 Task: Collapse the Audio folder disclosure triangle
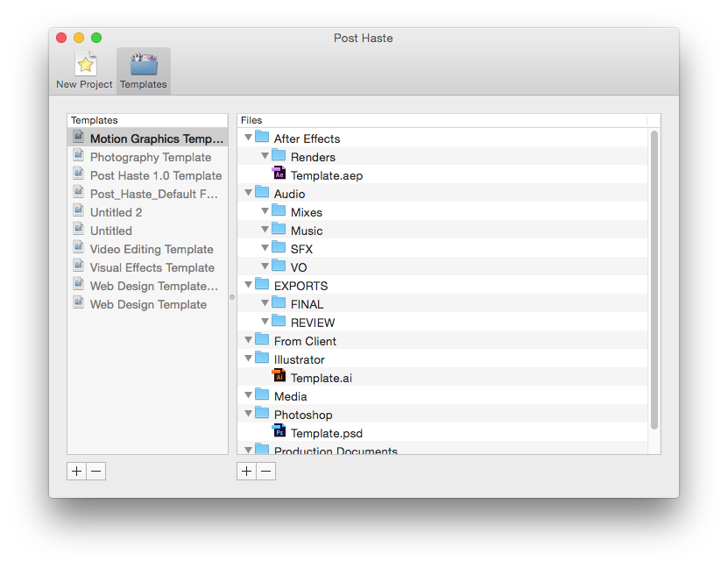tap(248, 193)
